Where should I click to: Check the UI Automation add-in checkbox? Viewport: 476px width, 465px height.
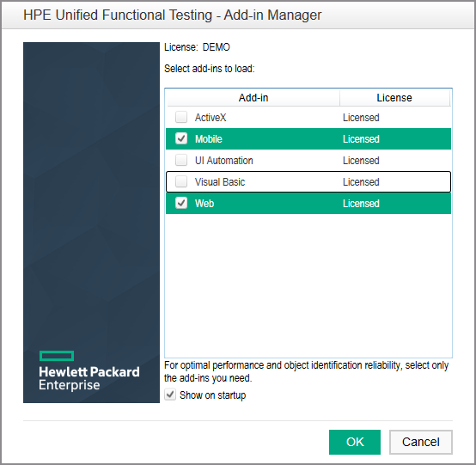point(181,160)
